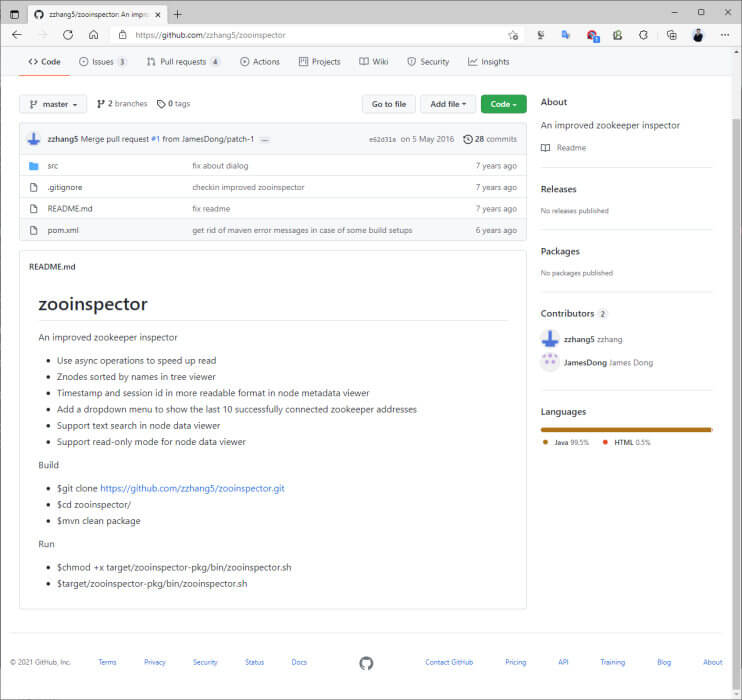The height and width of the screenshot is (700, 742).
Task: Reload the page with the refresh icon
Action: pos(68,35)
